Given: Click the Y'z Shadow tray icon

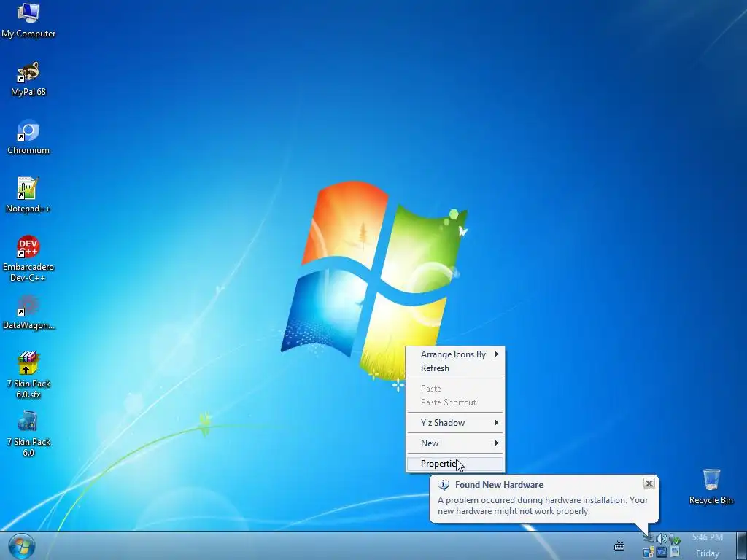Looking at the screenshot, I should pyautogui.click(x=661, y=552).
